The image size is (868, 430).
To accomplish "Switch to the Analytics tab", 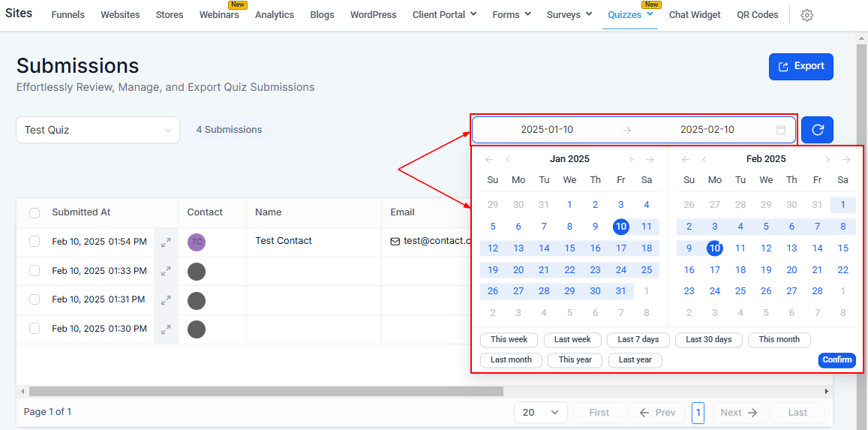I will click(x=275, y=15).
